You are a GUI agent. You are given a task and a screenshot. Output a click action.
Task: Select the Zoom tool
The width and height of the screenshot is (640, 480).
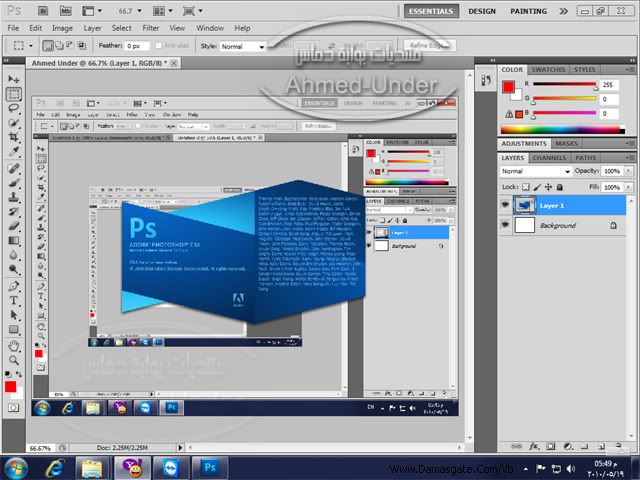(x=13, y=360)
